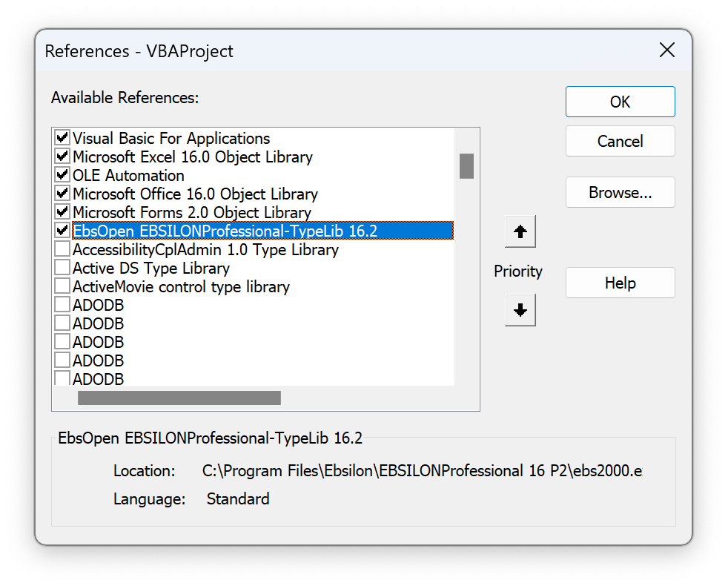This screenshot has height=586, width=728.
Task: Open Browse... to add a reference
Action: point(620,192)
